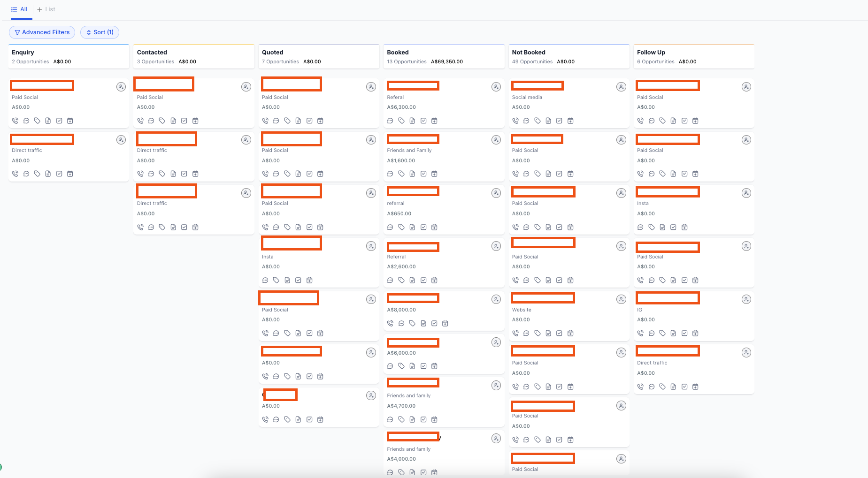Open notes on Not Booked Social media card
Image resolution: width=868 pixels, height=478 pixels.
coord(548,121)
